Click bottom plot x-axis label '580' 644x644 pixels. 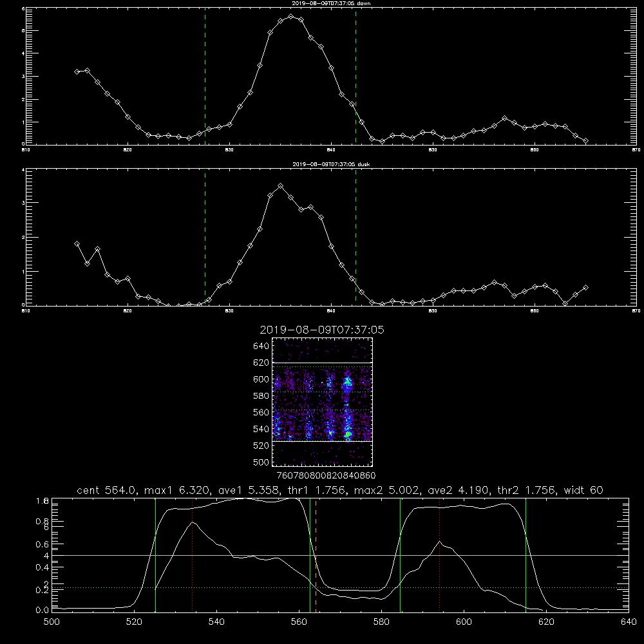[381, 622]
